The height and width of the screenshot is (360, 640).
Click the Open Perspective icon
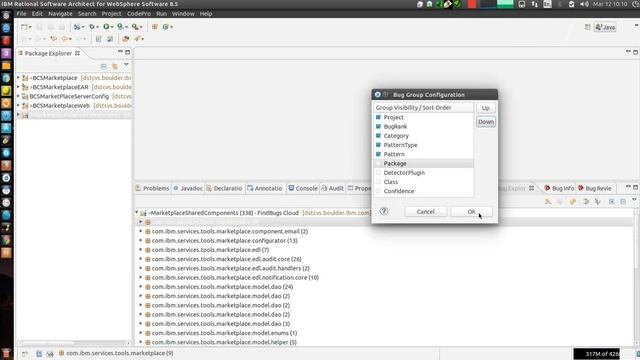click(x=587, y=27)
